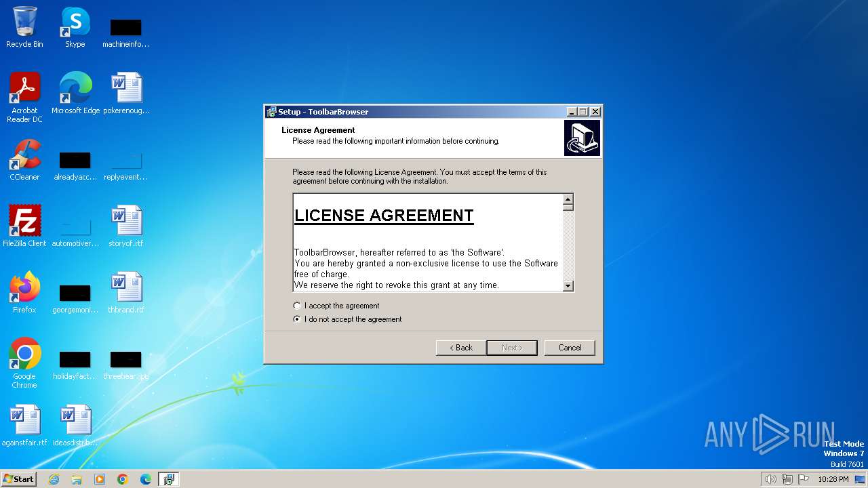Minimize the Setup window
Viewport: 868px width, 488px height.
coord(572,112)
